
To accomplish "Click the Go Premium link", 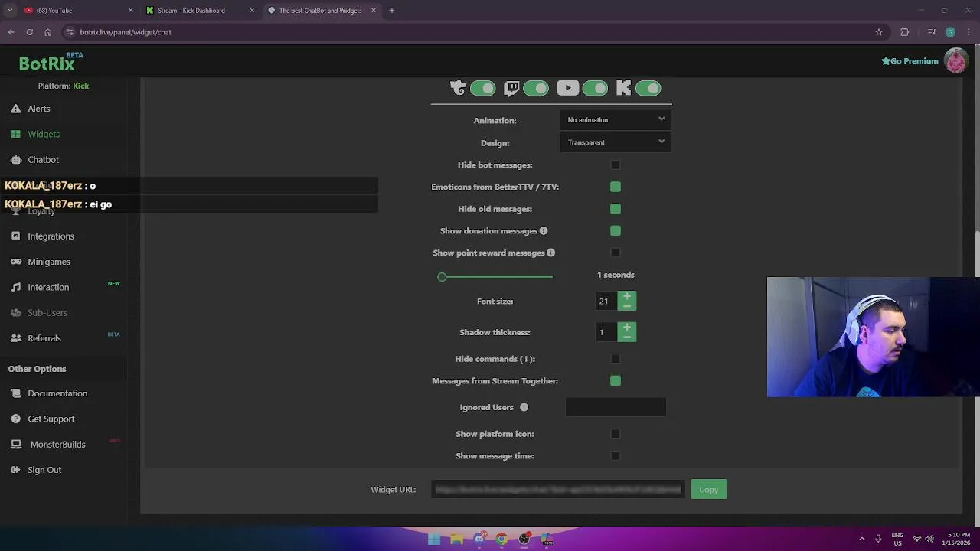I will 910,61.
